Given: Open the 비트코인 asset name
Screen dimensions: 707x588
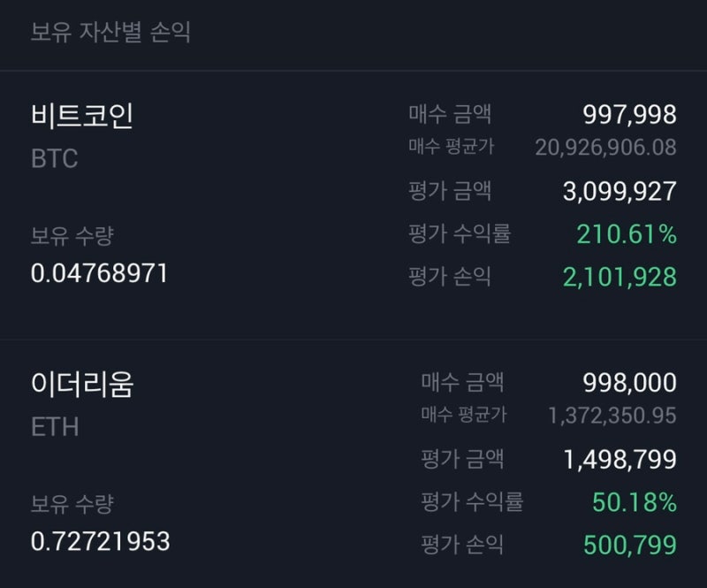Looking at the screenshot, I should point(82,116).
